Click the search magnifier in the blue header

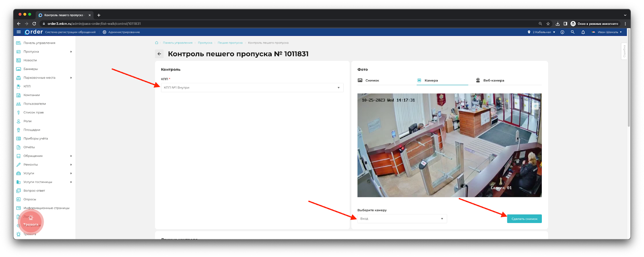click(x=572, y=32)
